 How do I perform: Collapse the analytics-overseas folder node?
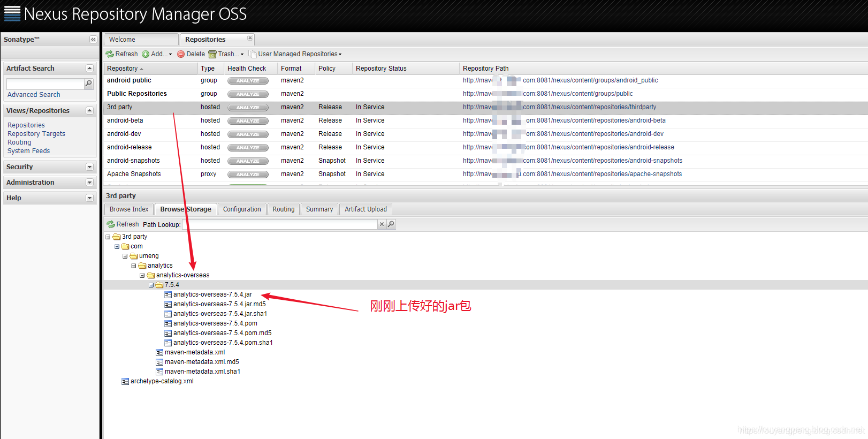[142, 275]
